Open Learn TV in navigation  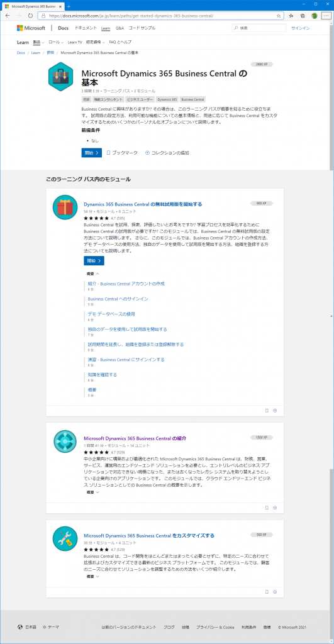point(75,42)
